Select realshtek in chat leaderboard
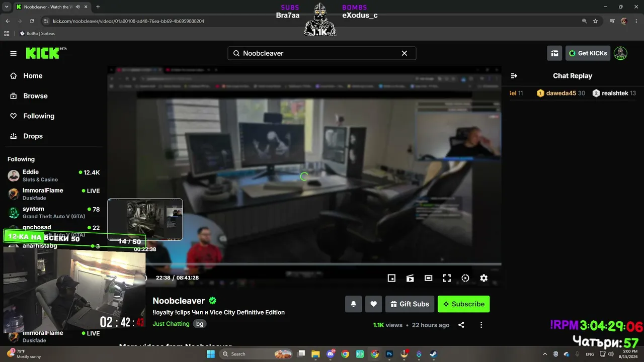This screenshot has width=644, height=362. pyautogui.click(x=614, y=93)
